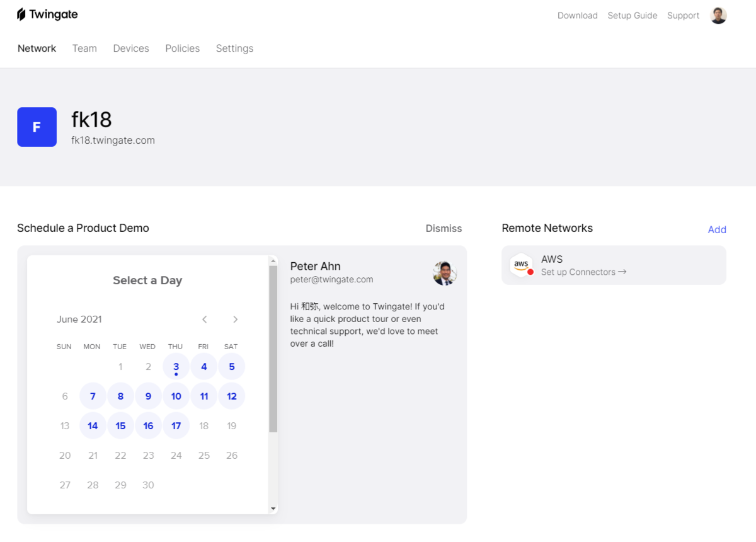Click the Download link
The image size is (756, 542).
point(577,16)
